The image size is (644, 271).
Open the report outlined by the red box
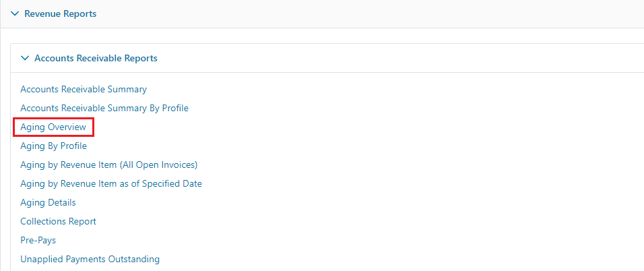point(53,127)
